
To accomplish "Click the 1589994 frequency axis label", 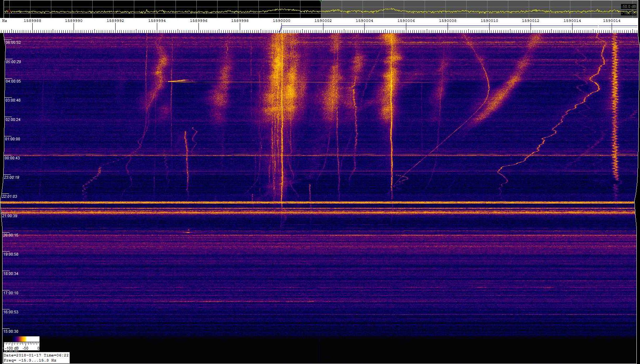I will 157,21.
